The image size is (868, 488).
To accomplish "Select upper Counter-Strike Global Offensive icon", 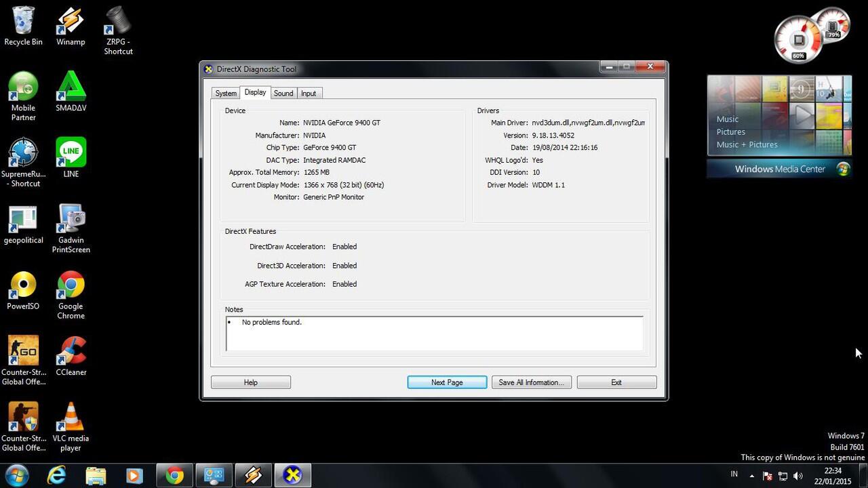I will 23,360.
